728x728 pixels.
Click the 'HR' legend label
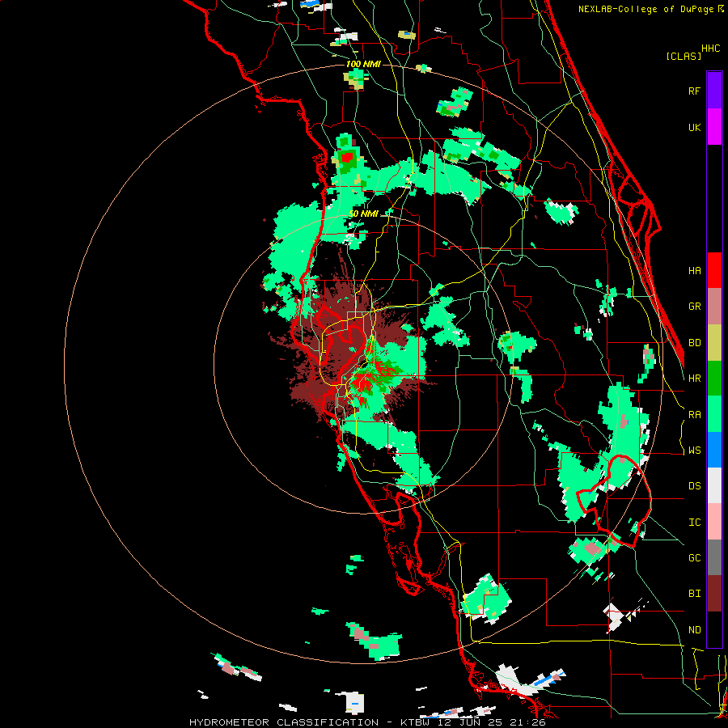(x=694, y=379)
